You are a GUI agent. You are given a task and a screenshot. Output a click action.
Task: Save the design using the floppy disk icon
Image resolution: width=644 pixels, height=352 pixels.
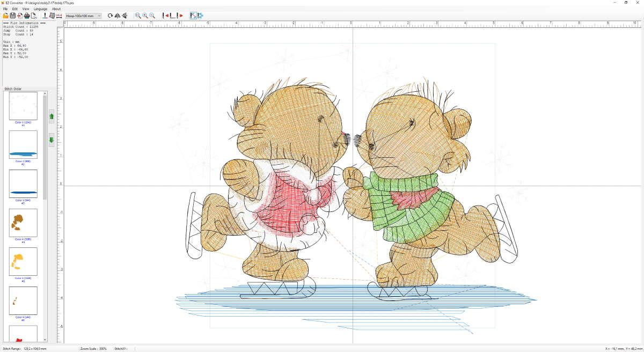tap(13, 16)
